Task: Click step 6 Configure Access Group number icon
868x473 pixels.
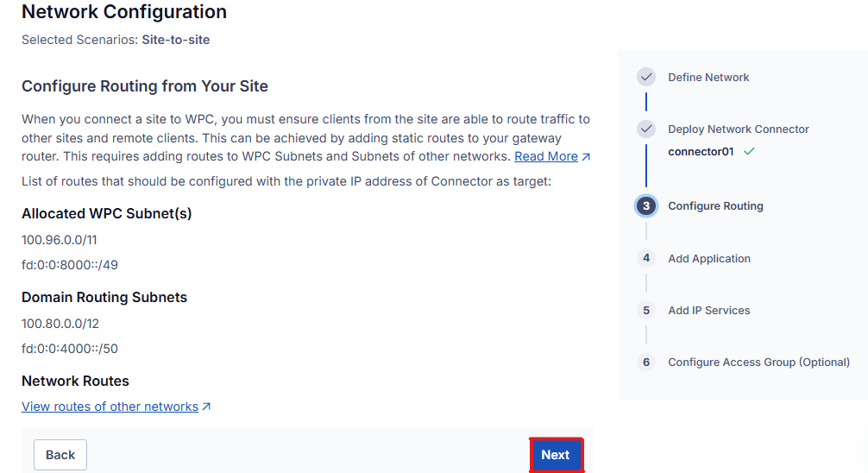Action: point(646,363)
